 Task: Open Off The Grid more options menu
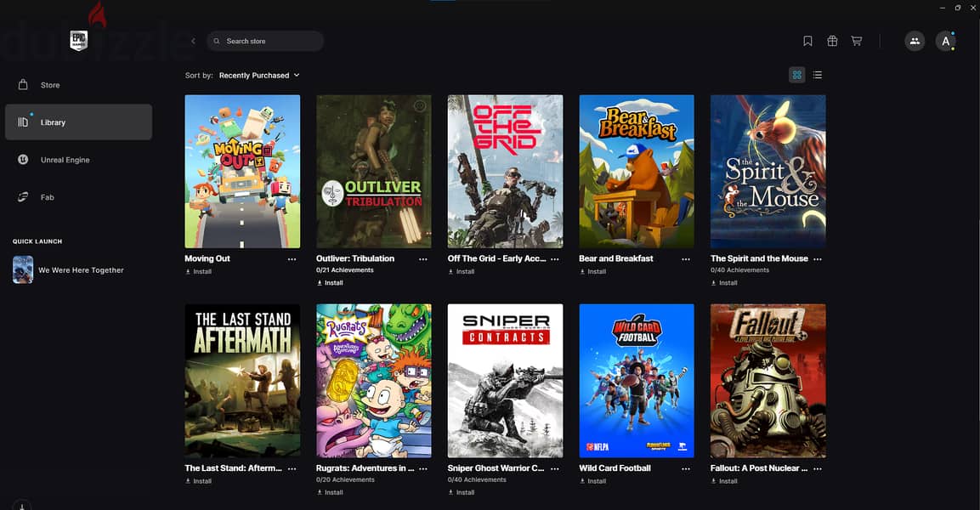(x=555, y=258)
